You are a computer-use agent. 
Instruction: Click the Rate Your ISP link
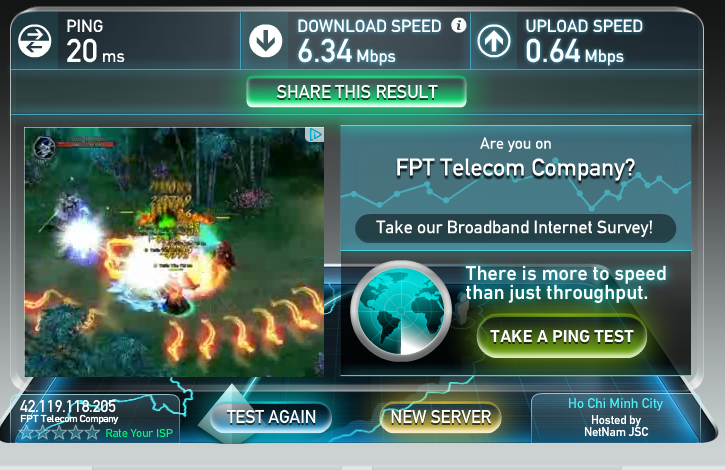pos(139,433)
